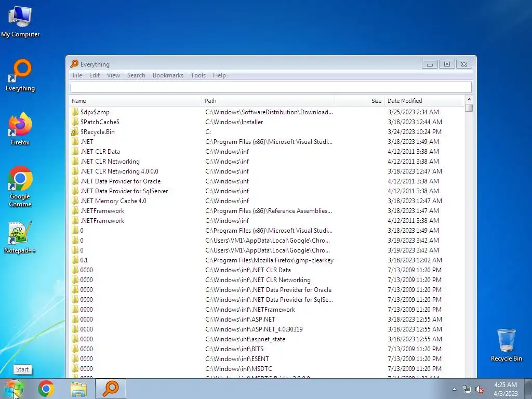Select folder icon of $dpx$.tmp

coord(75,112)
